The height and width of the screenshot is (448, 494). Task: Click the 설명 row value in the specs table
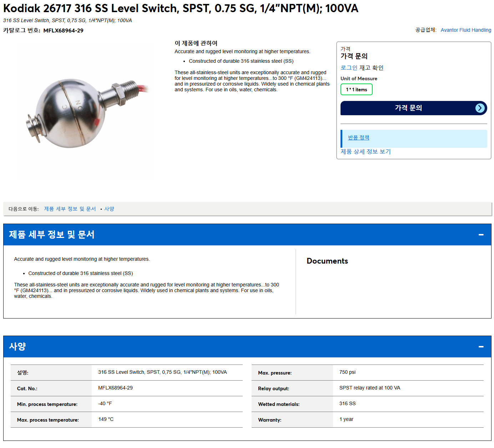(162, 372)
